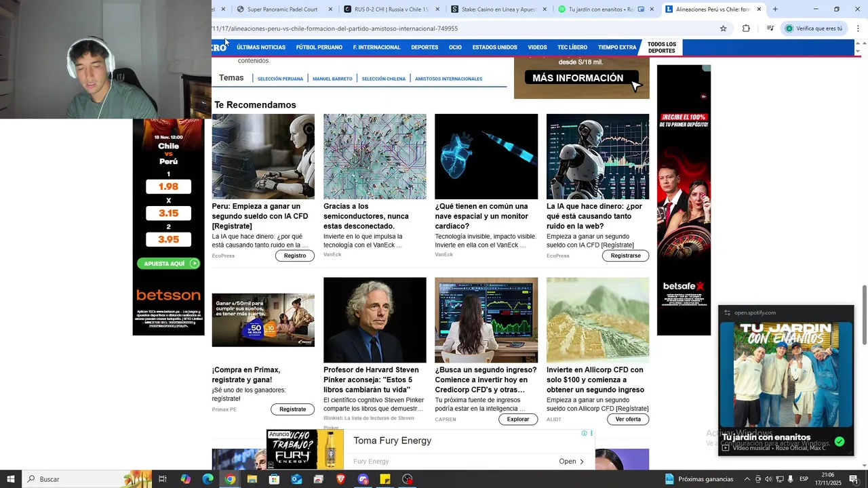The image size is (868, 488).
Task: Open SELECCIÓN PERUANA topic link
Action: 280,79
